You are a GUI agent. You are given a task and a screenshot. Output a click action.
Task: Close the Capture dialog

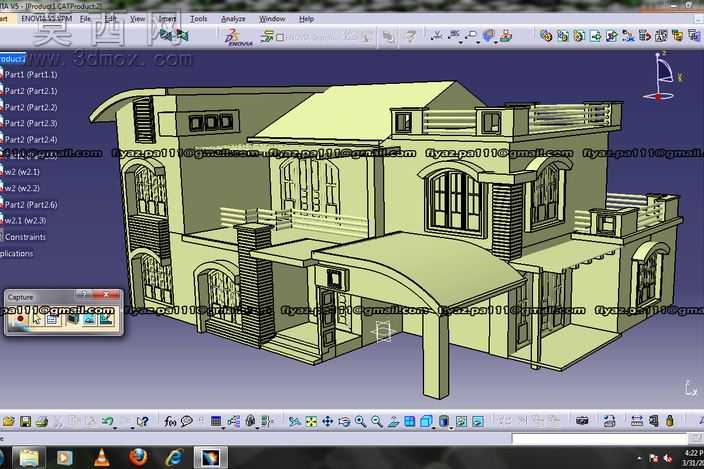coord(107,294)
